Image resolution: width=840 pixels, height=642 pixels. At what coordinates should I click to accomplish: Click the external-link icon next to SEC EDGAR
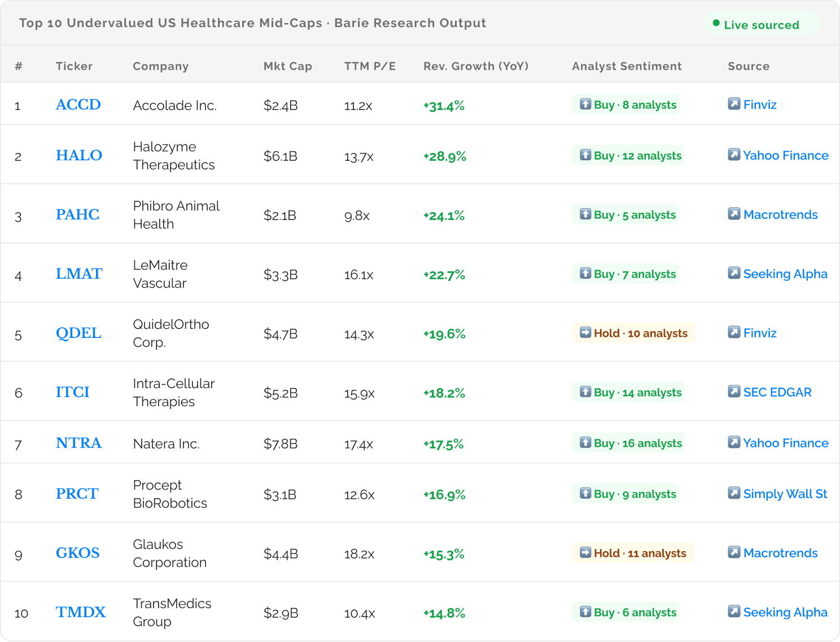point(734,392)
